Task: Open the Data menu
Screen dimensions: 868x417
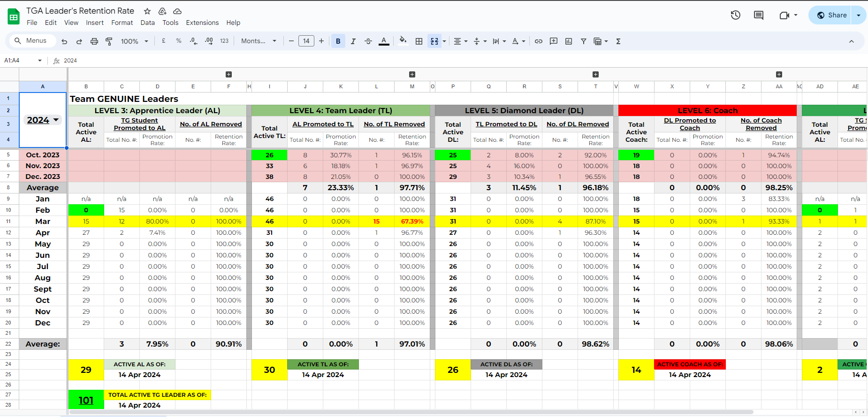Action: [148, 23]
